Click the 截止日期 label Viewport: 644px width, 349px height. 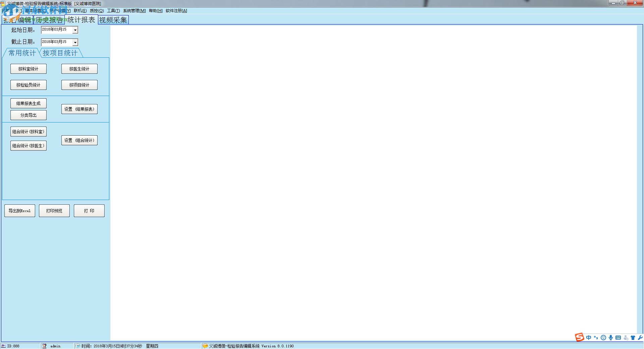pyautogui.click(x=23, y=42)
